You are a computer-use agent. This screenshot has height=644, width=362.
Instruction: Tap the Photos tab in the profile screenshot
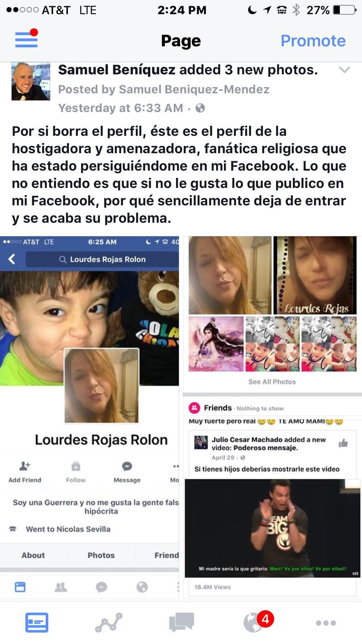[x=101, y=555]
